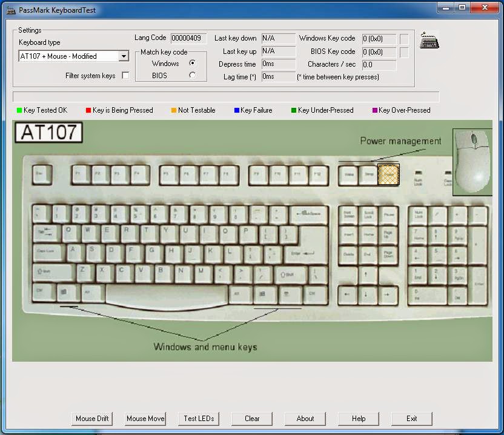
Task: Click the Exit button
Action: point(412,419)
